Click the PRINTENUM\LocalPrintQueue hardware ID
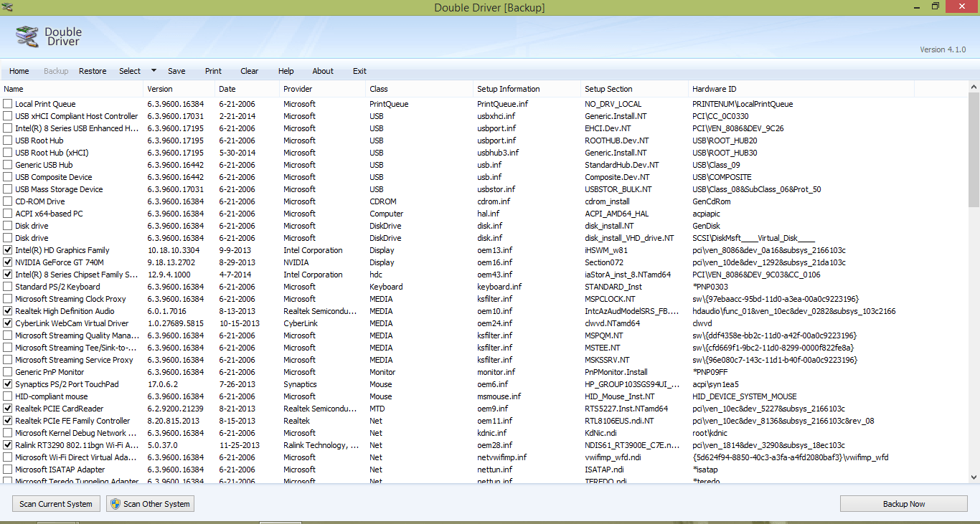 point(743,104)
